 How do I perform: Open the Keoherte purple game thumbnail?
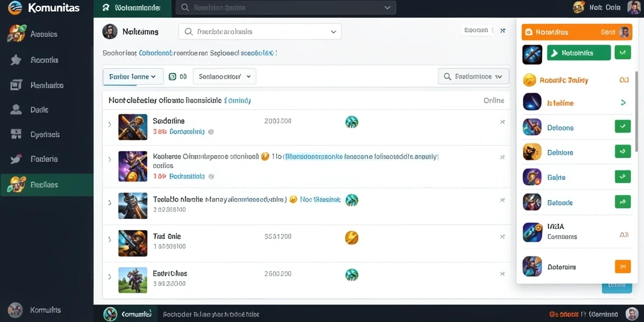tap(133, 166)
